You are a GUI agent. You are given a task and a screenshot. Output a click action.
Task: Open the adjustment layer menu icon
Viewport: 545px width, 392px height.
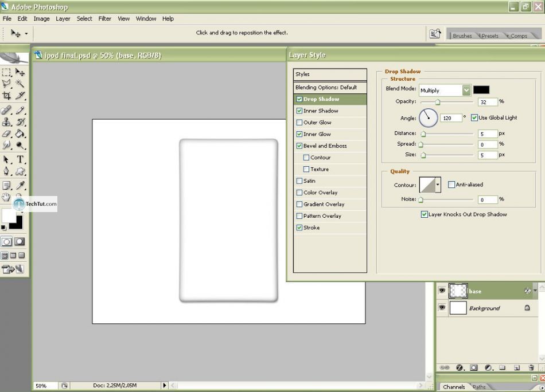click(488, 367)
